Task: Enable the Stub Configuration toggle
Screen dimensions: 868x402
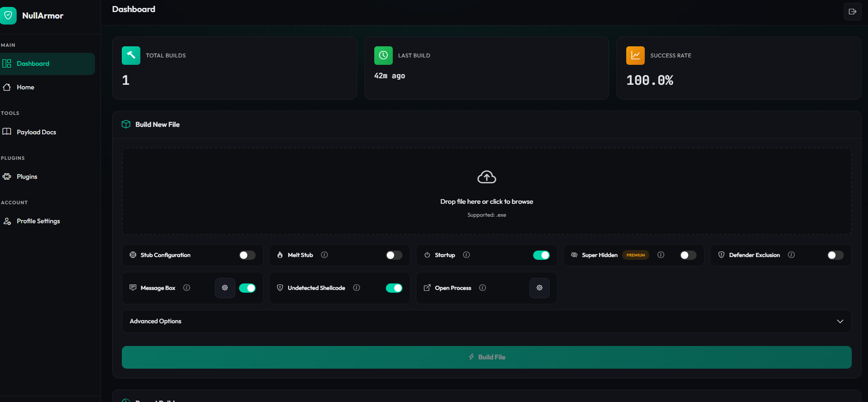Action: 247,255
